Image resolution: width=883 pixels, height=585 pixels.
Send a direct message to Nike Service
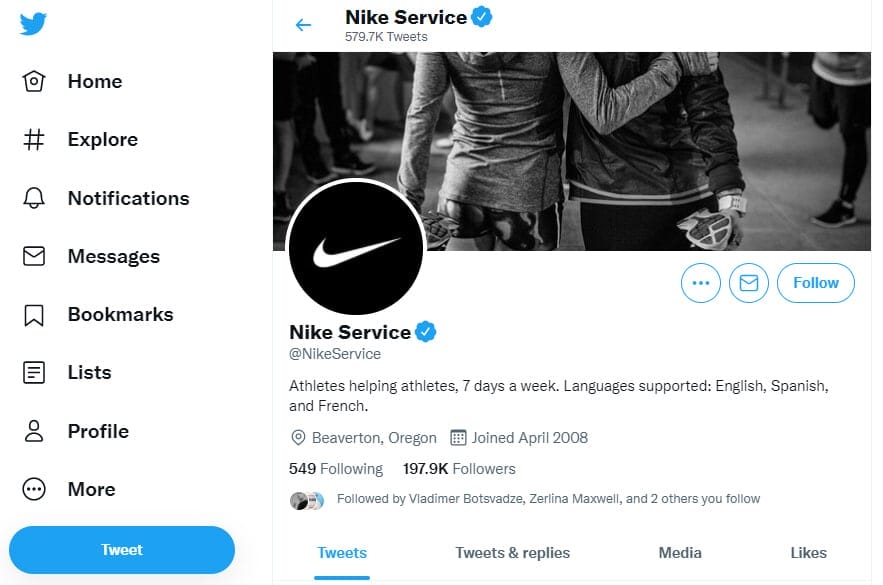click(748, 283)
